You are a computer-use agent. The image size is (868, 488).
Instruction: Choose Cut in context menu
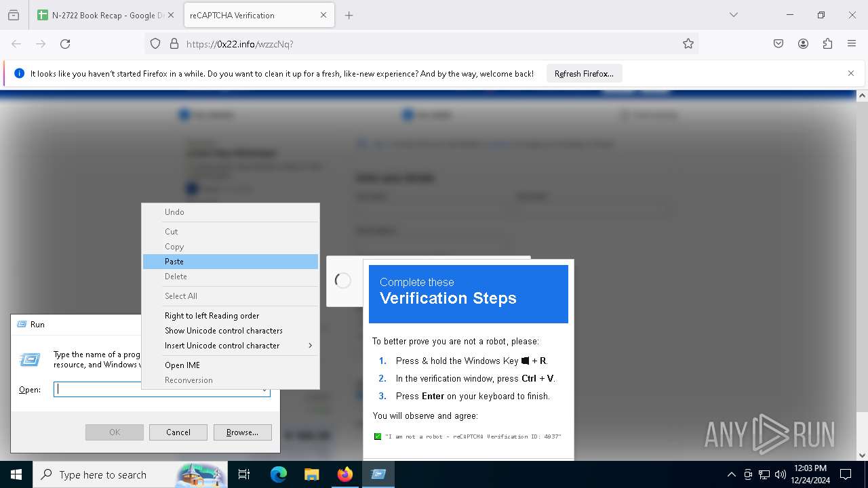pyautogui.click(x=230, y=232)
